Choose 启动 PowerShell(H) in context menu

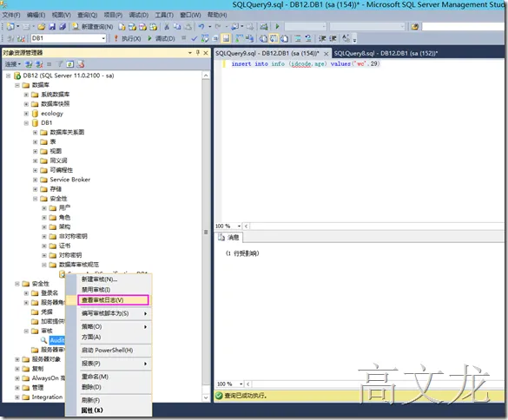[109, 350]
